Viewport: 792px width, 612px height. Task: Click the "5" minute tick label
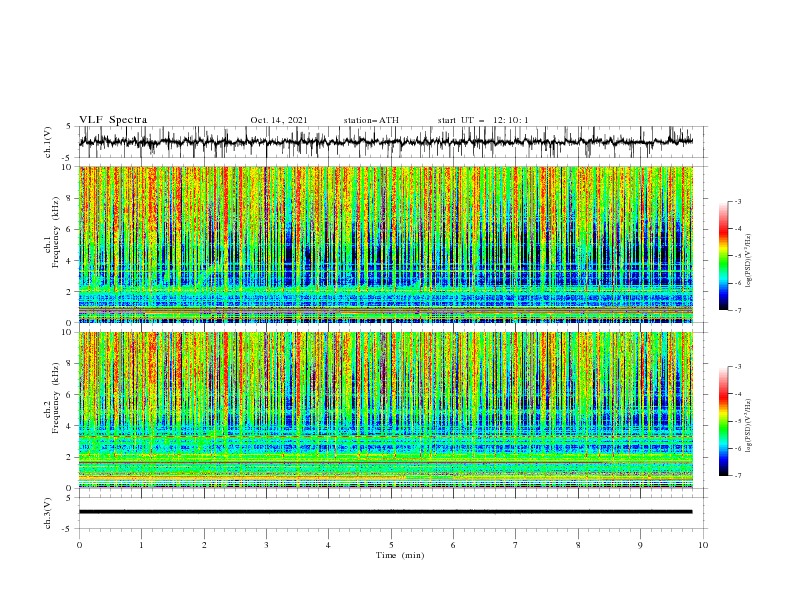tap(391, 545)
